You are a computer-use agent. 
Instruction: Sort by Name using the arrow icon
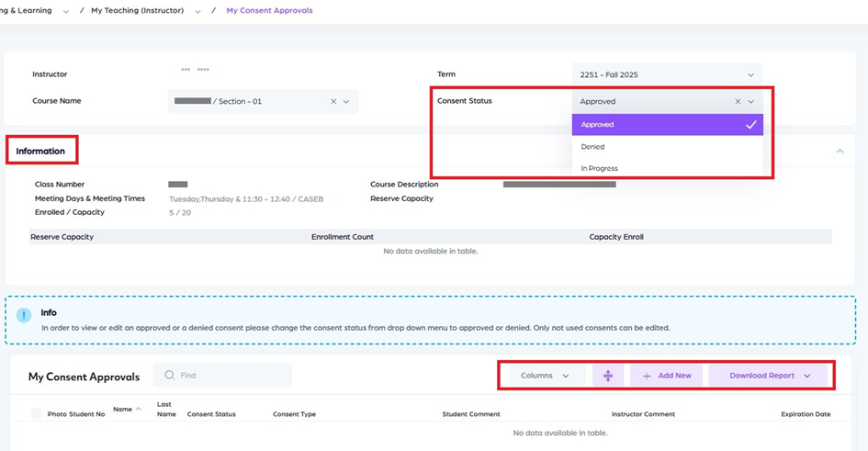(139, 409)
